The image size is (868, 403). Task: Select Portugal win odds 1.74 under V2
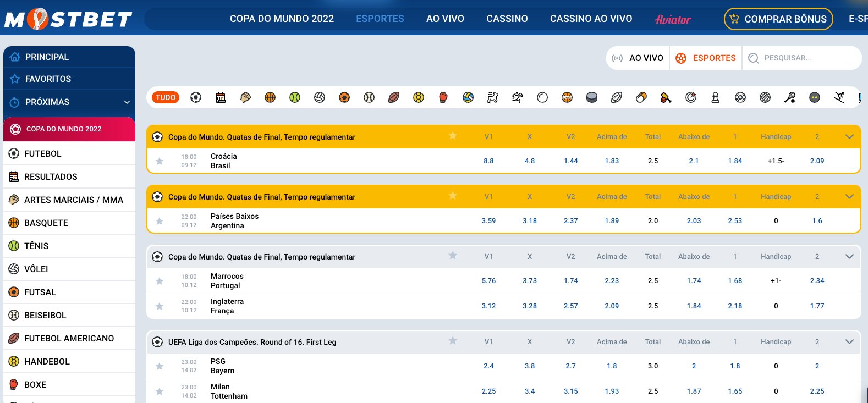coord(571,281)
